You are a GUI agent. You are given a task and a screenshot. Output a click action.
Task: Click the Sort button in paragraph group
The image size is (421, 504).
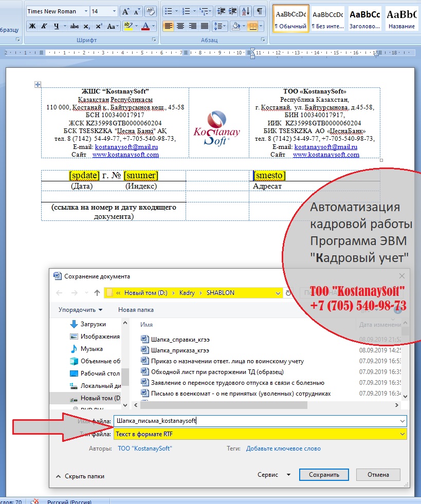click(x=245, y=12)
